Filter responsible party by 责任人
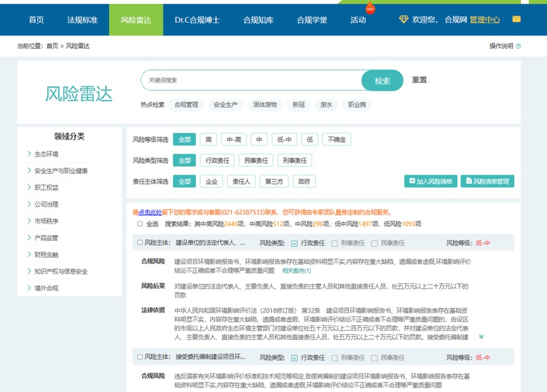This screenshot has width=547, height=392. pos(241,182)
